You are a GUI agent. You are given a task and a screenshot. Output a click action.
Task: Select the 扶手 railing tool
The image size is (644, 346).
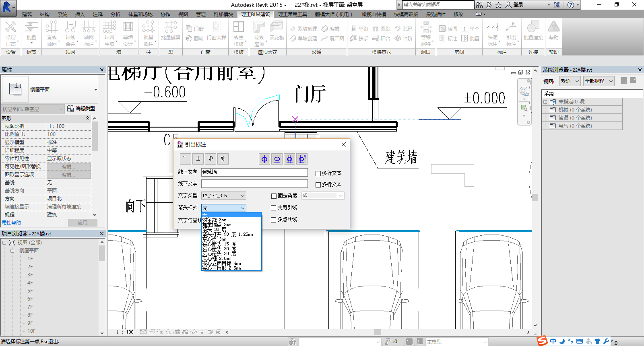tap(359, 38)
